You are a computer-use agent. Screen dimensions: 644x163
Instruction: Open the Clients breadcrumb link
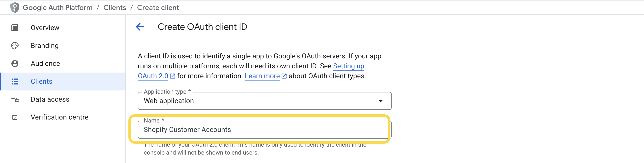pos(115,7)
